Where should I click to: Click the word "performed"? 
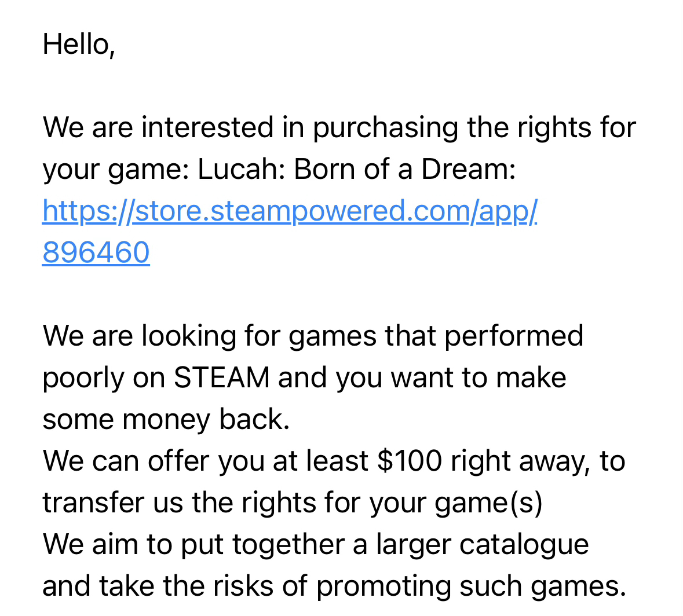(513, 336)
